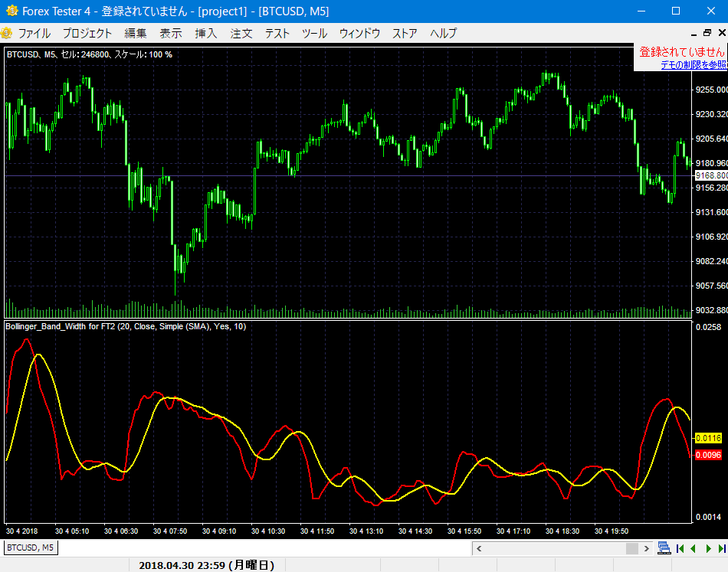Open the 注文 menu
Screen dimensions: 728x572
(x=239, y=33)
